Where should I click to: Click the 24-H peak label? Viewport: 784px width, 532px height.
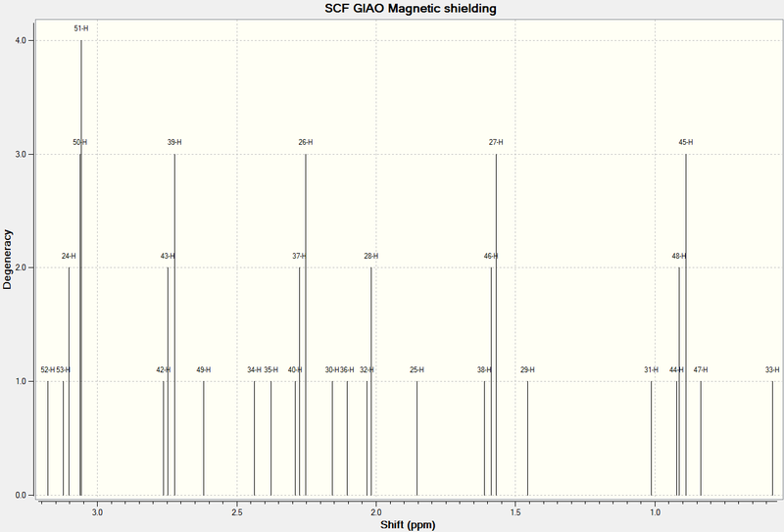[x=69, y=256]
